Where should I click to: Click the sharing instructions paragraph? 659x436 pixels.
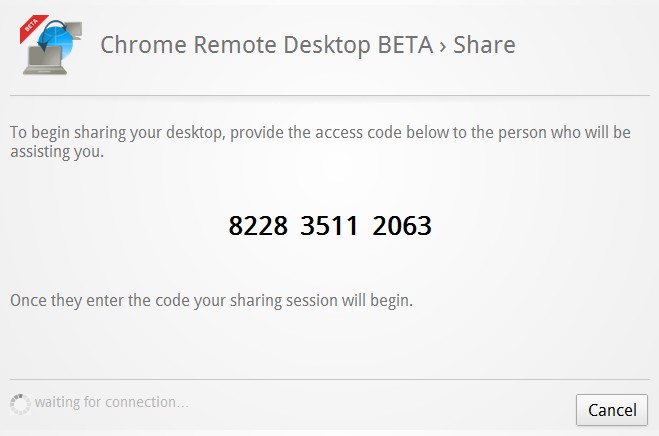pyautogui.click(x=320, y=142)
